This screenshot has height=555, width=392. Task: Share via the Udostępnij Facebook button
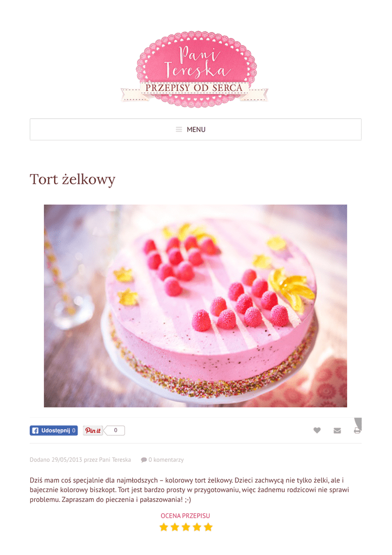tap(54, 431)
